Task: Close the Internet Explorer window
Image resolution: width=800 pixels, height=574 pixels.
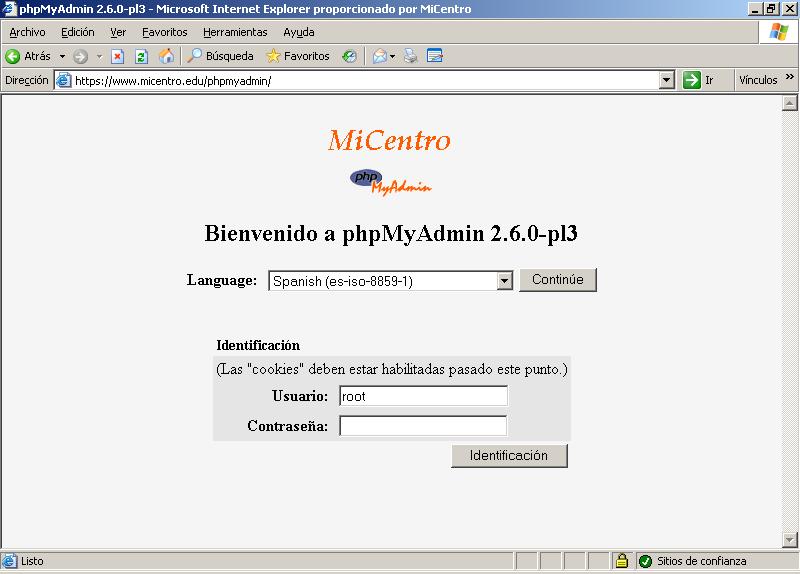Action: [789, 9]
